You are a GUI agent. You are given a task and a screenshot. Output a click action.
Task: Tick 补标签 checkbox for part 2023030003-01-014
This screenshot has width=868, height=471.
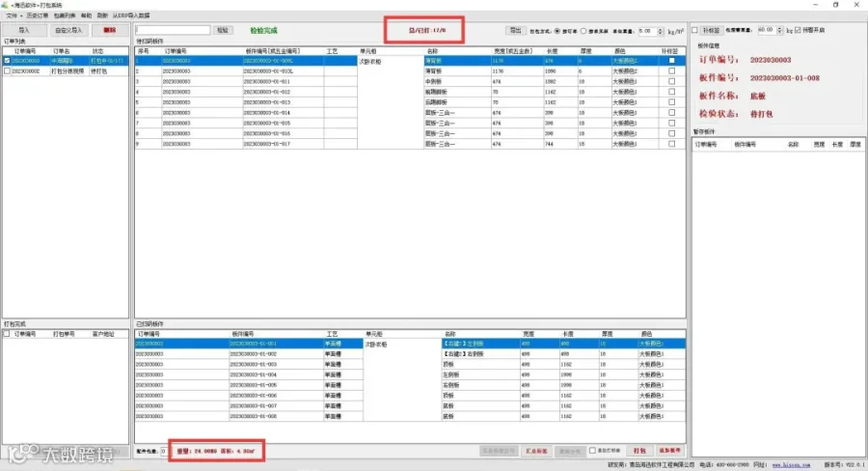pos(671,113)
